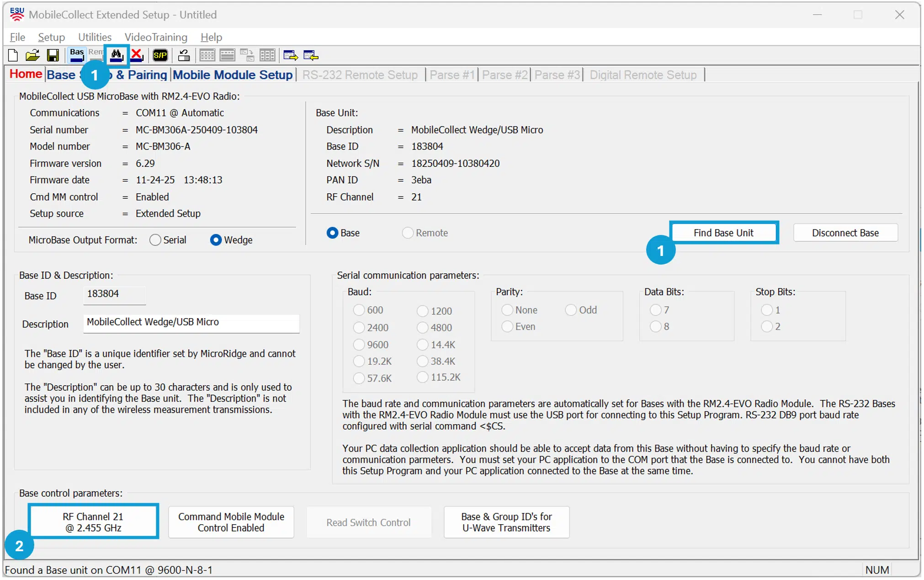This screenshot has height=580, width=924.
Task: Select 2 stop bits radio button
Action: (x=767, y=326)
